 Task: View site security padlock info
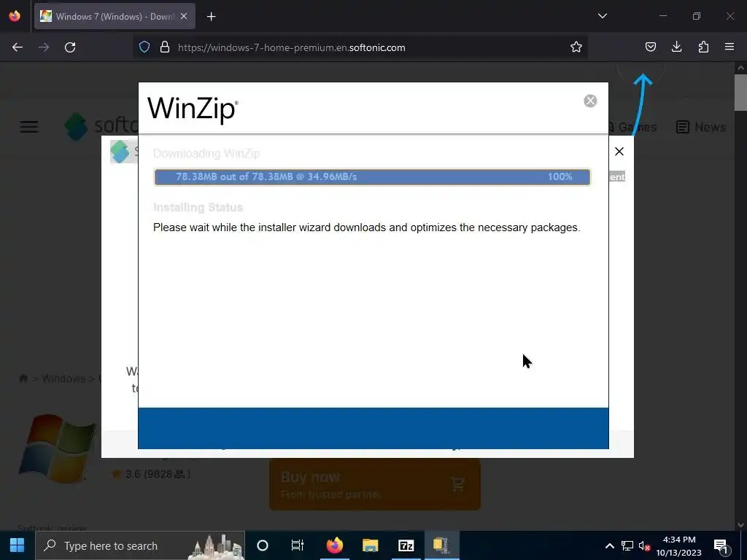coord(165,47)
